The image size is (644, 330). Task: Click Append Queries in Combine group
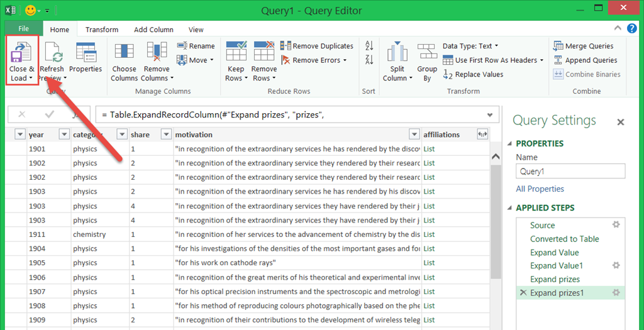[558, 60]
